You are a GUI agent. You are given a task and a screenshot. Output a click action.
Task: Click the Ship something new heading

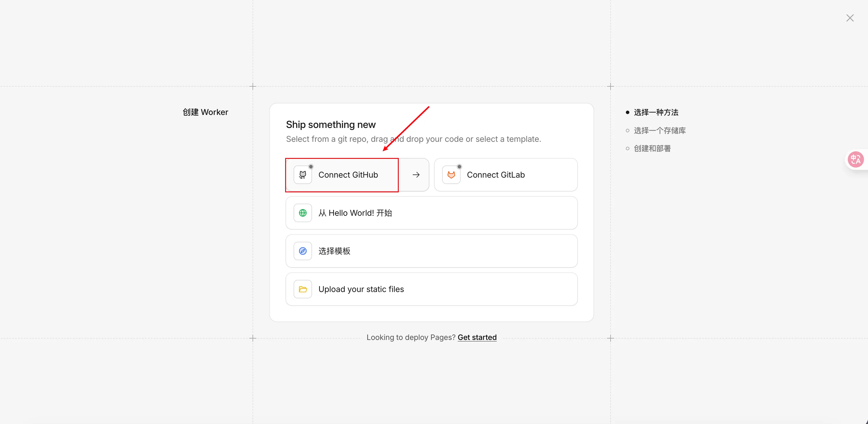coord(331,124)
